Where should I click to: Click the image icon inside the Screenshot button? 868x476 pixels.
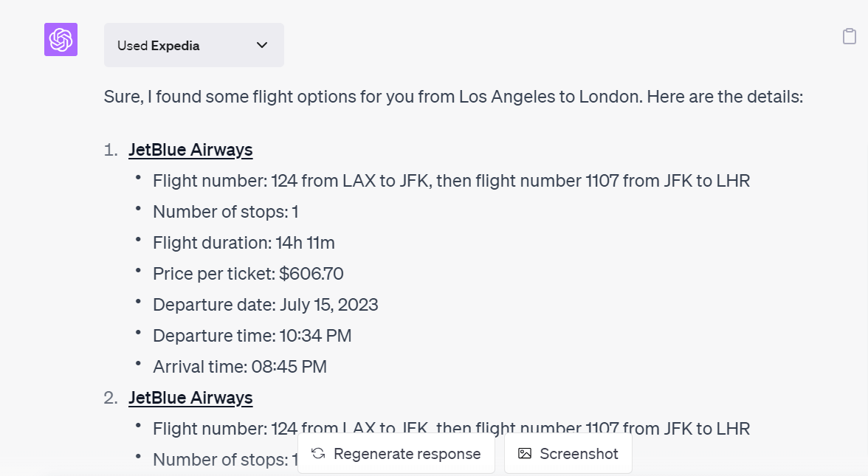(526, 453)
